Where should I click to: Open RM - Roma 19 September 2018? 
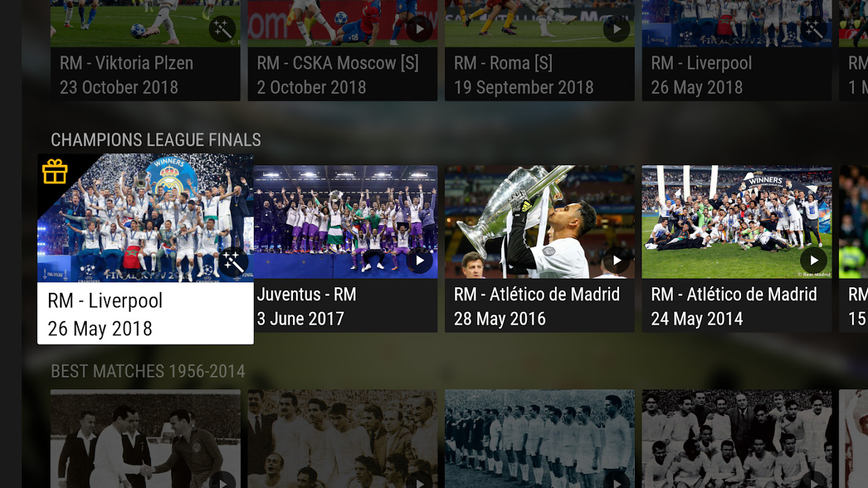[540, 74]
